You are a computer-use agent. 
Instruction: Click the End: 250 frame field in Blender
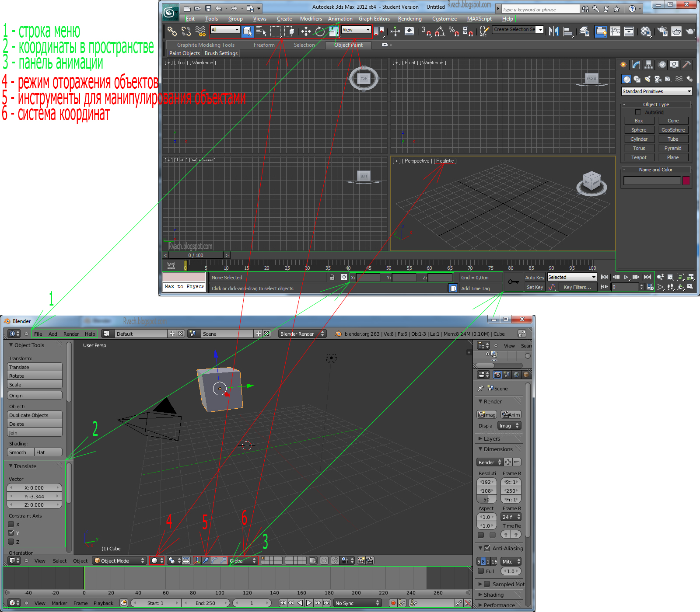(206, 603)
